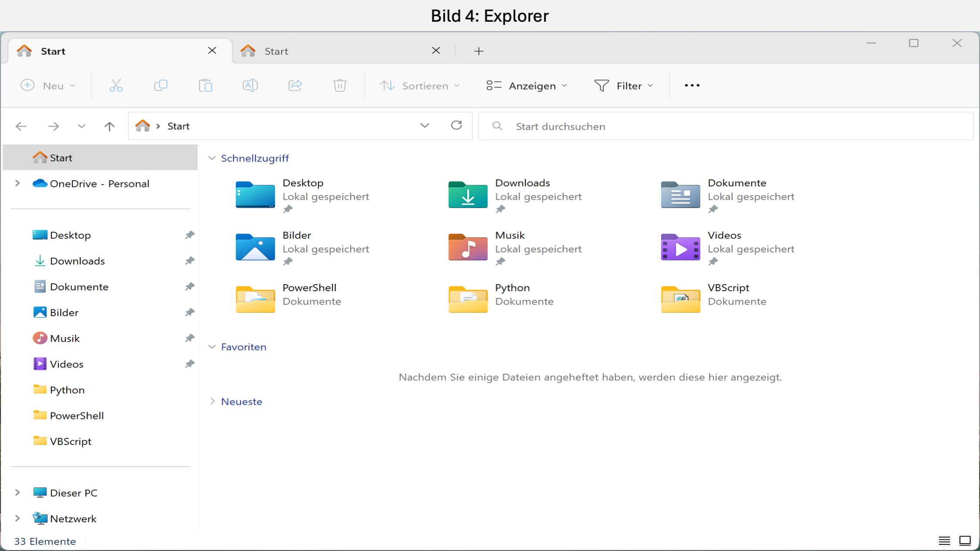Click the Share icon in toolbar
Screen dimensions: 980x551
(295, 85)
